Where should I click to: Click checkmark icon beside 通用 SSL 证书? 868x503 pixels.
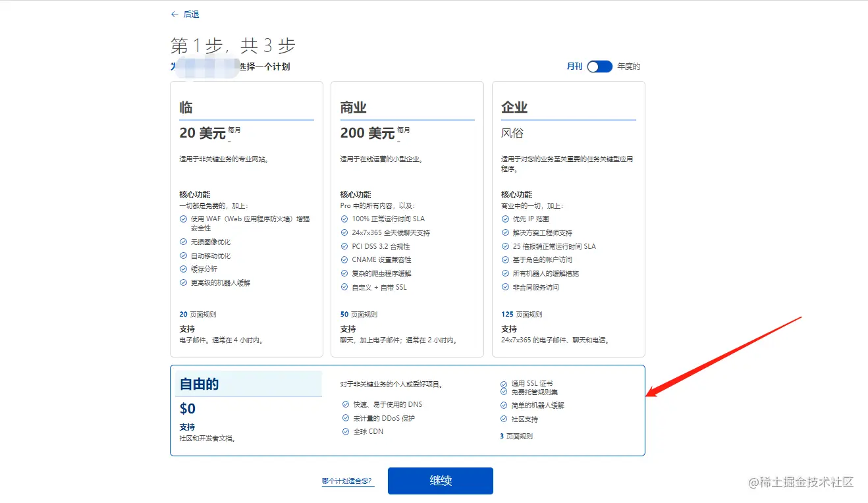tap(504, 383)
